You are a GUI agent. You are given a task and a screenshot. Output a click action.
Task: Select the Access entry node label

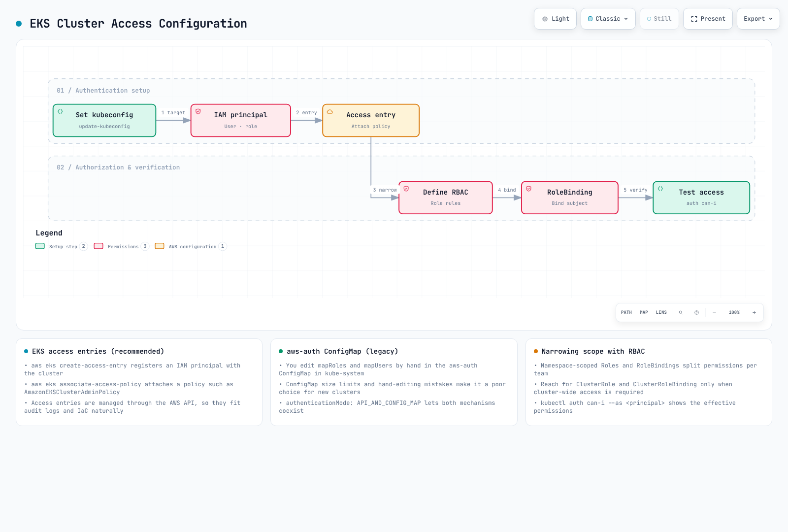371,115
